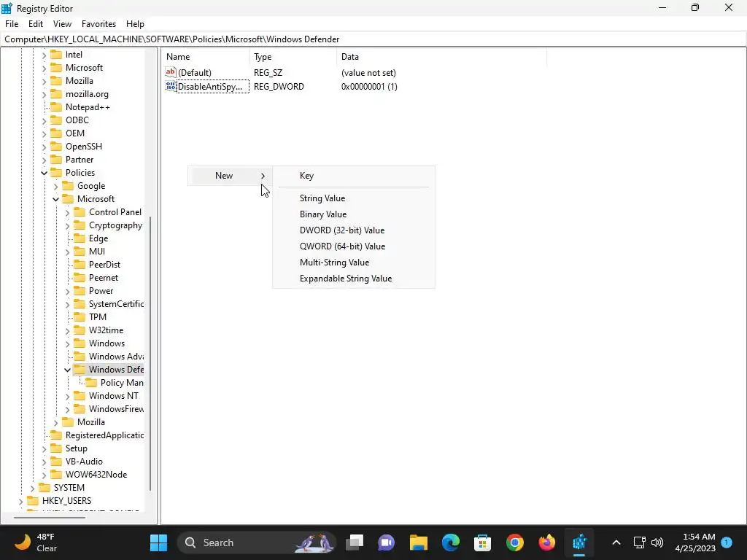Expand the Cryptography node

(67, 225)
